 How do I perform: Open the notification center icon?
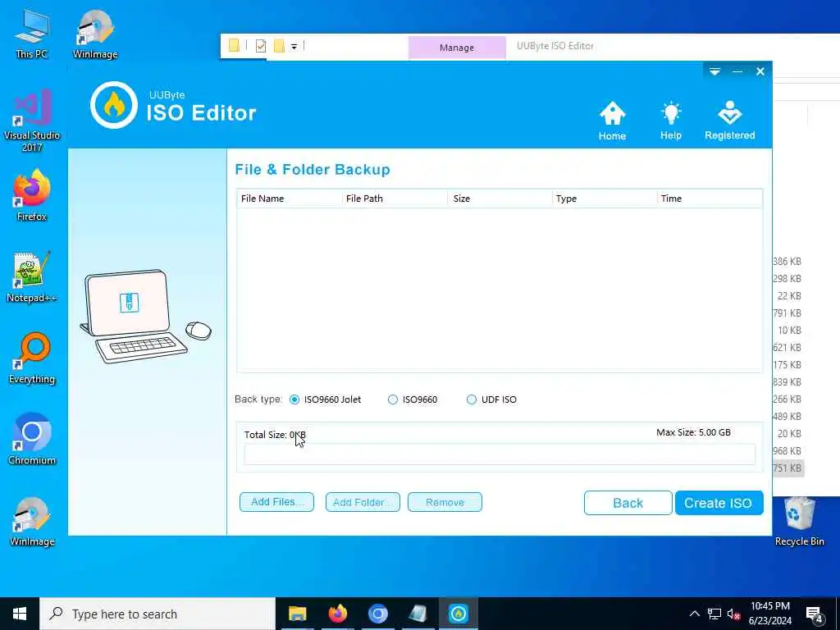815,615
